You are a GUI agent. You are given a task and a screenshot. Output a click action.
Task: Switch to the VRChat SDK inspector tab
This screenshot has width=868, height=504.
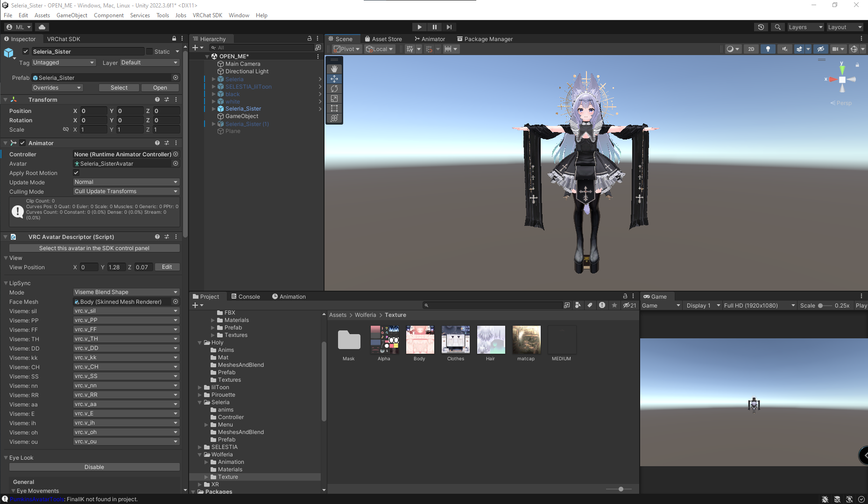click(x=64, y=39)
